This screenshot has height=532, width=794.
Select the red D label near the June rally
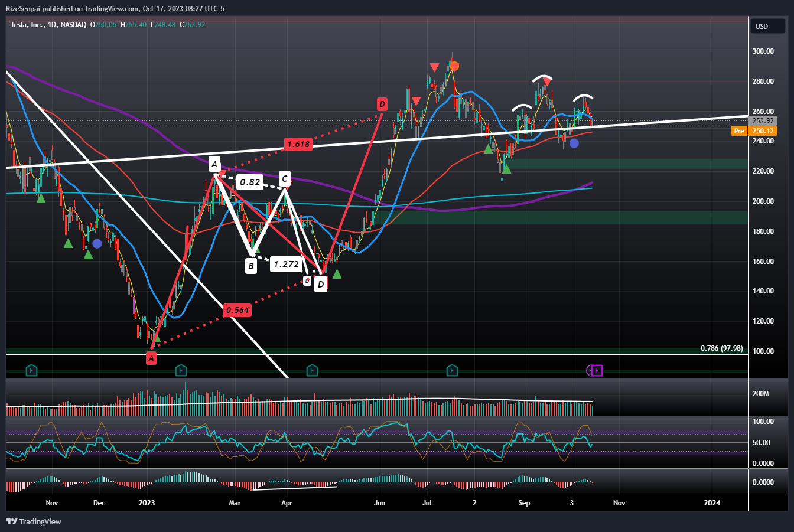click(x=382, y=105)
